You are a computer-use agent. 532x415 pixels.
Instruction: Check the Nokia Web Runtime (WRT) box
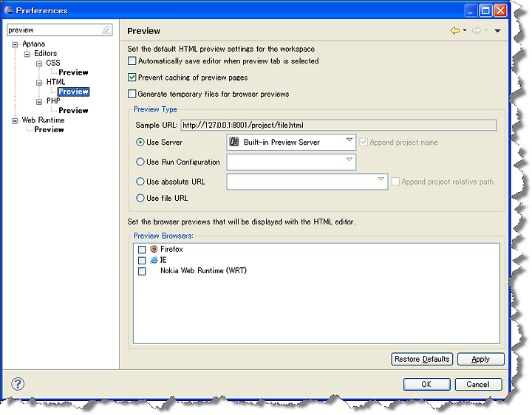coord(142,271)
